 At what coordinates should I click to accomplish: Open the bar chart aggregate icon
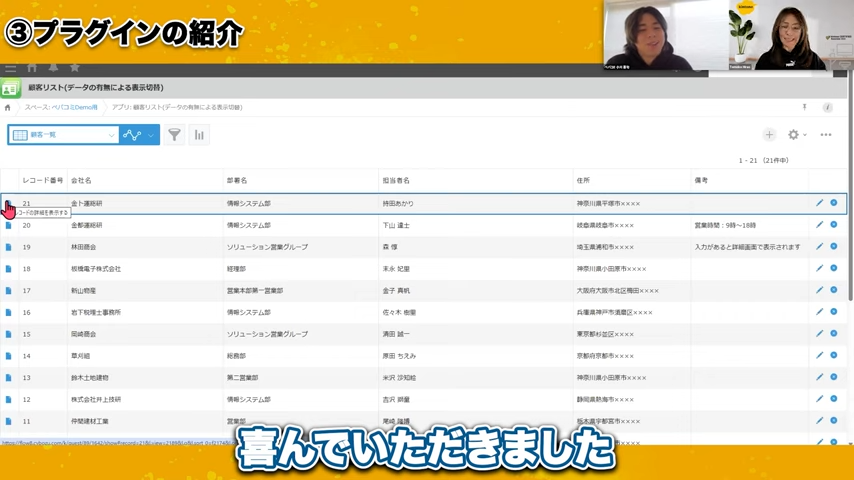[x=199, y=135]
